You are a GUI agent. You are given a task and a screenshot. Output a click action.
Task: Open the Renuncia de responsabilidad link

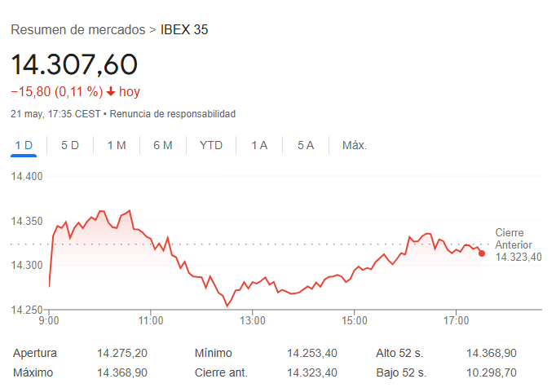pos(172,114)
